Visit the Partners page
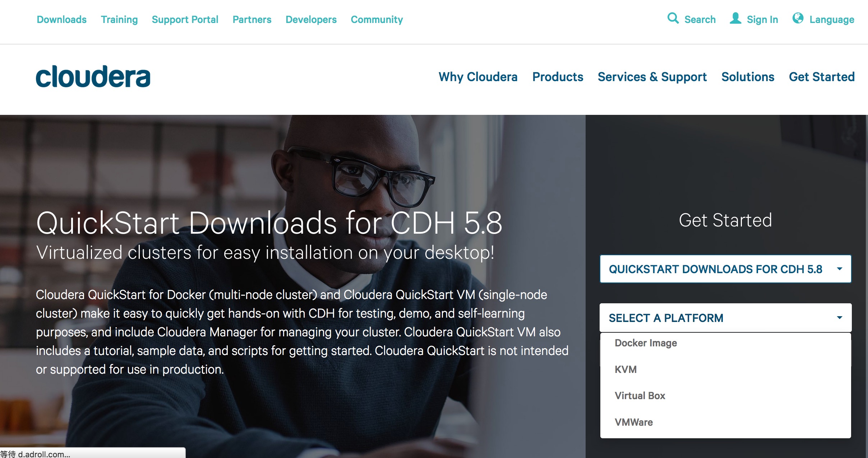 point(252,19)
